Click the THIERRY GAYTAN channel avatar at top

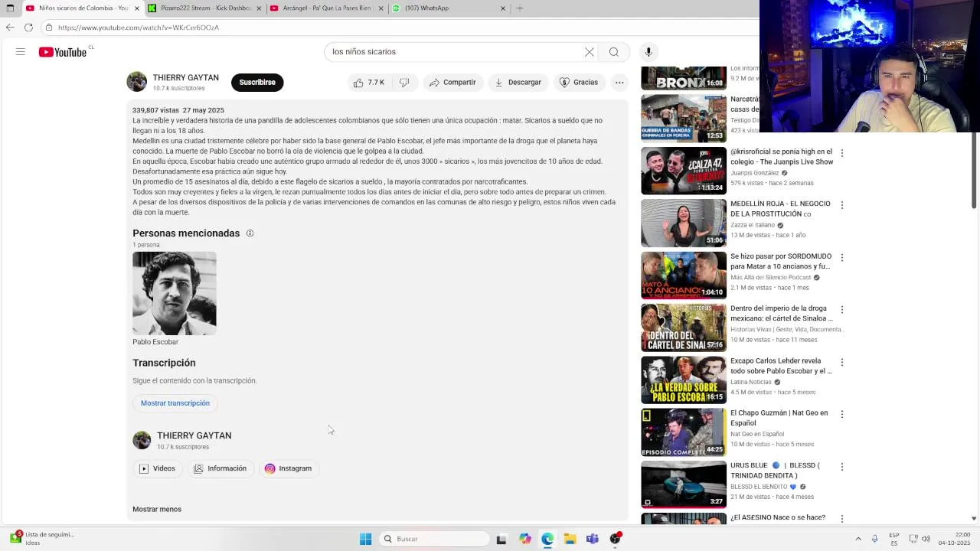coord(137,82)
